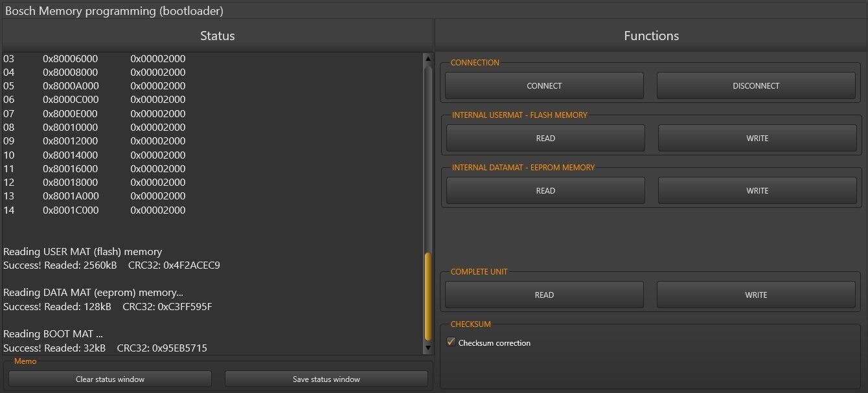Viewport: 868px width, 393px height.
Task: Click the 'Reading DATA MAT (eeprom) memory...' line
Action: (93, 292)
